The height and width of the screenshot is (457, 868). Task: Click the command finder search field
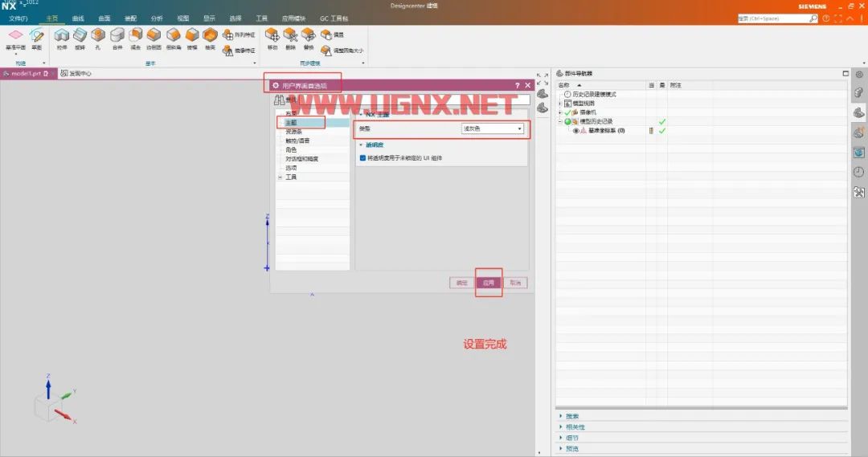pyautogui.click(x=773, y=18)
